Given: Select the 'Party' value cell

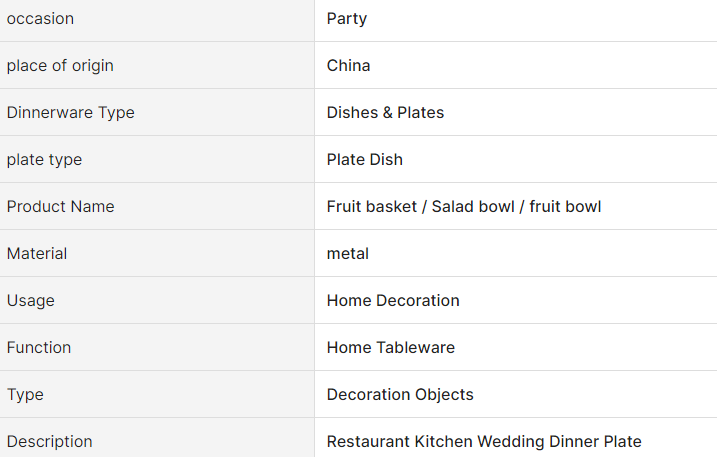Looking at the screenshot, I should tap(346, 19).
